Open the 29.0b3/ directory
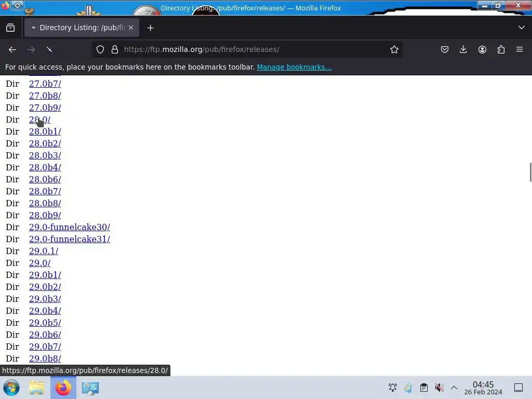This screenshot has height=399, width=532. pos(45,299)
